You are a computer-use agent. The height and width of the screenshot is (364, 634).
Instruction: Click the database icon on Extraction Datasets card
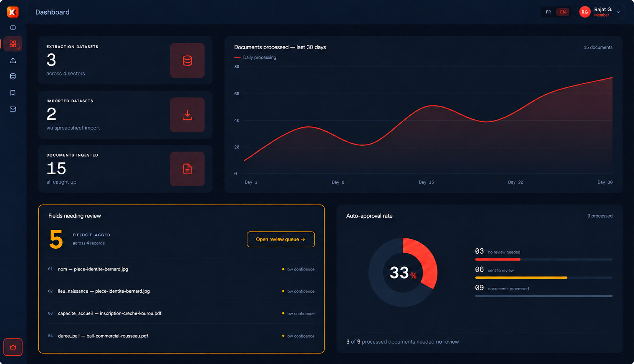click(x=187, y=61)
